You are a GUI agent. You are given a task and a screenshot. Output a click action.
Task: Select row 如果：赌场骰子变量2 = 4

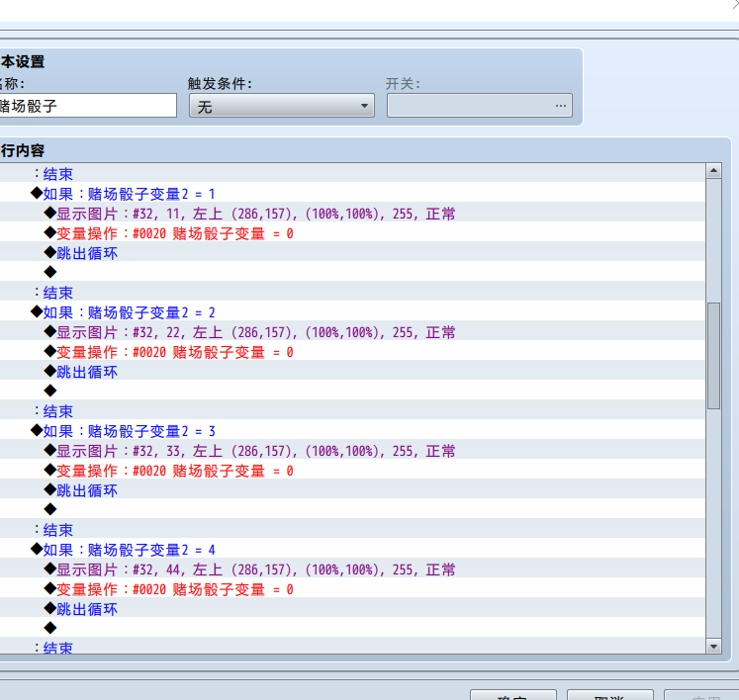[352, 550]
